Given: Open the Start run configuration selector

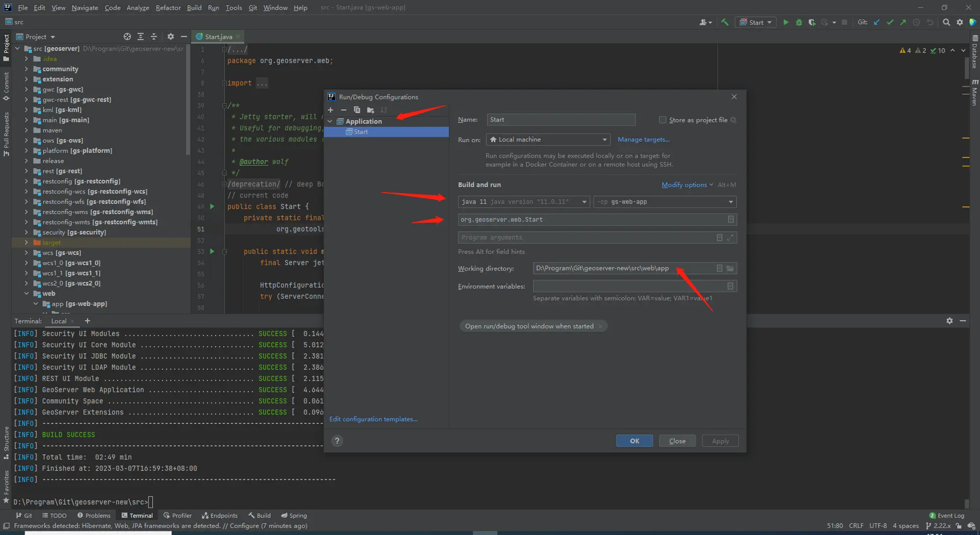Looking at the screenshot, I should [756, 23].
